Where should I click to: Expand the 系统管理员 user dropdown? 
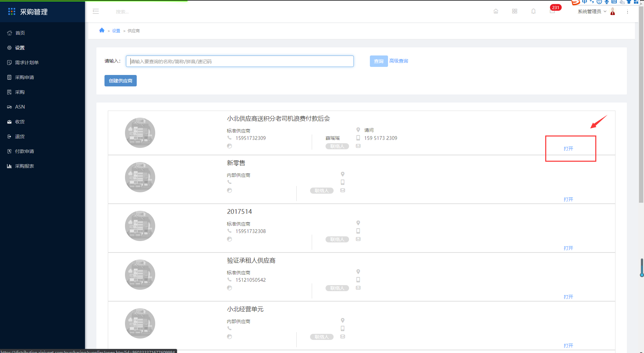592,11
